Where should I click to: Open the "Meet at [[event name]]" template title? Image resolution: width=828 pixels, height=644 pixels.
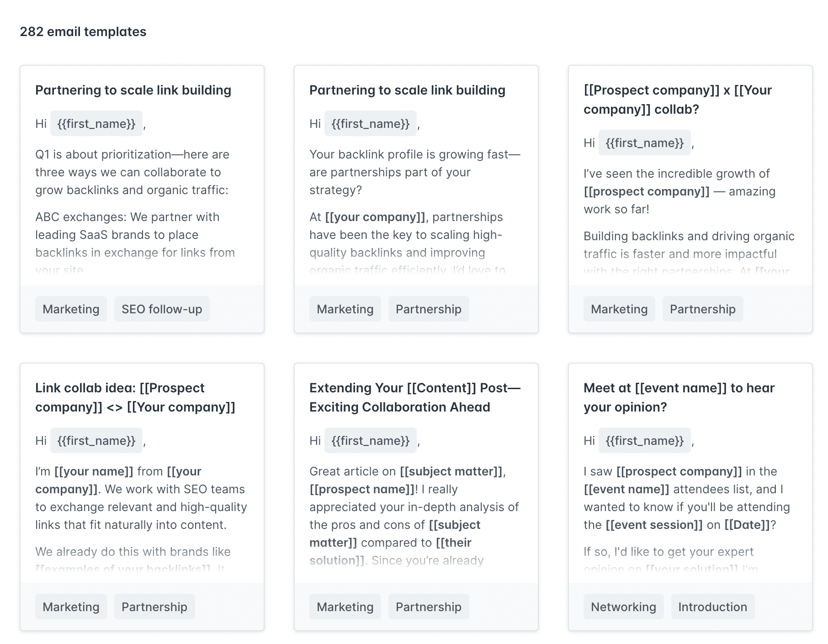point(679,397)
